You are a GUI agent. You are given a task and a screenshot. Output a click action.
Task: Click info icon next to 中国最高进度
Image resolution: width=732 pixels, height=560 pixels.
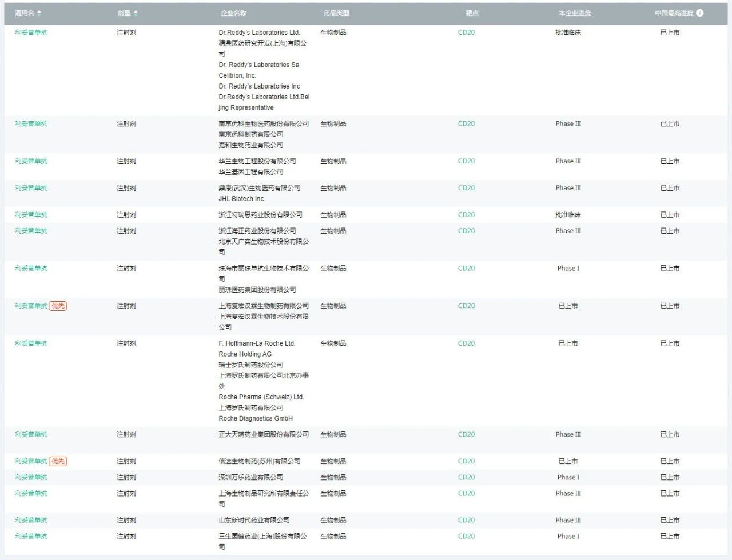click(699, 13)
